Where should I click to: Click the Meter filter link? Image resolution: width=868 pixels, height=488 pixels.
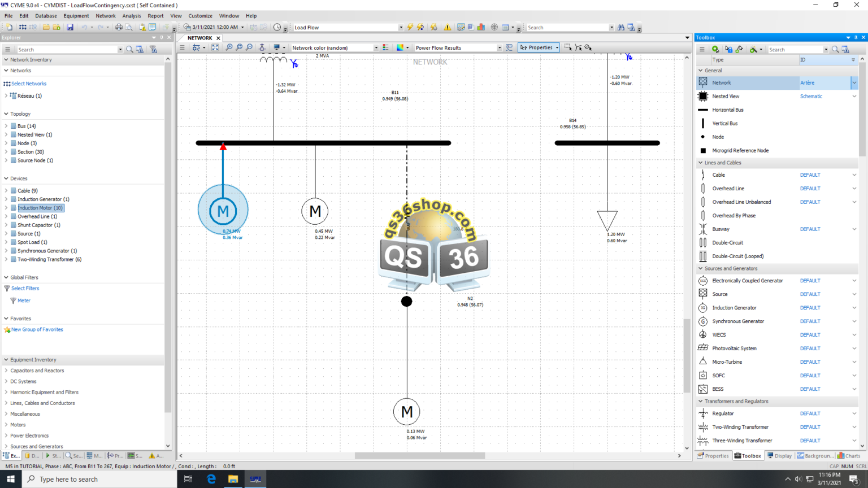pos(24,300)
